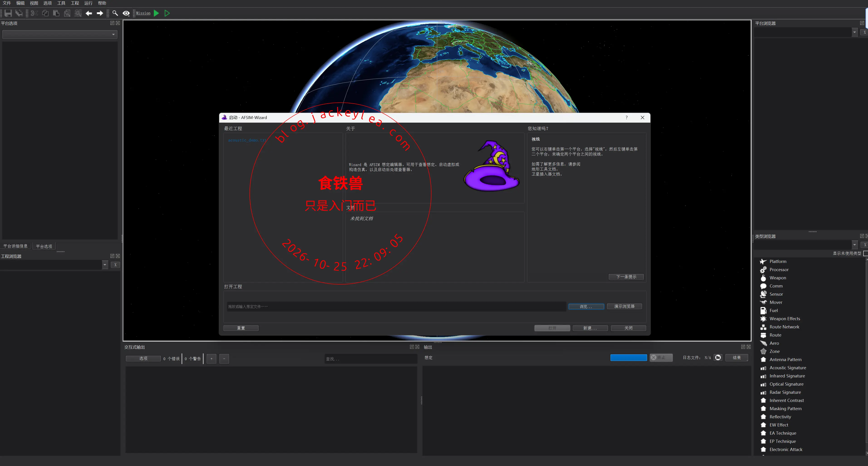
Task: Select Weapon in the type browser
Action: [x=777, y=278]
